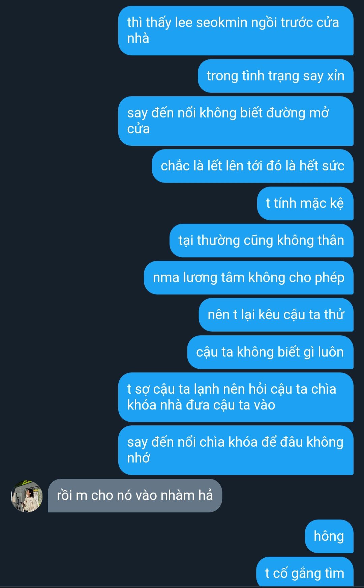364x588 pixels.
Task: Tap the 'tại thường cũng không thân' bubble
Action: point(261,241)
